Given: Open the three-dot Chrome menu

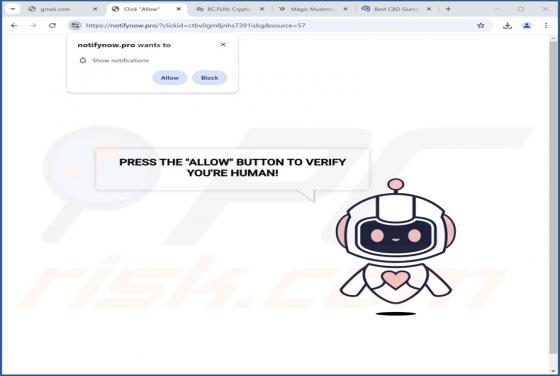Looking at the screenshot, I should coord(546,25).
